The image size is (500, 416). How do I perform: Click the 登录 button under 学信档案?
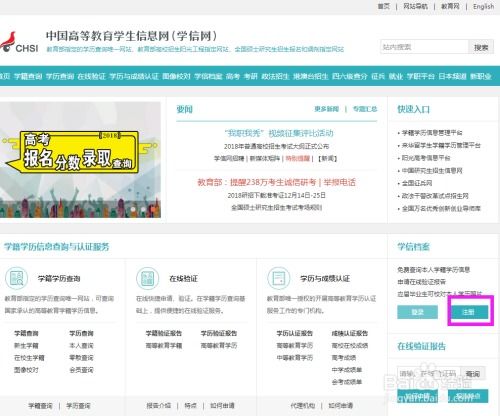tap(417, 312)
